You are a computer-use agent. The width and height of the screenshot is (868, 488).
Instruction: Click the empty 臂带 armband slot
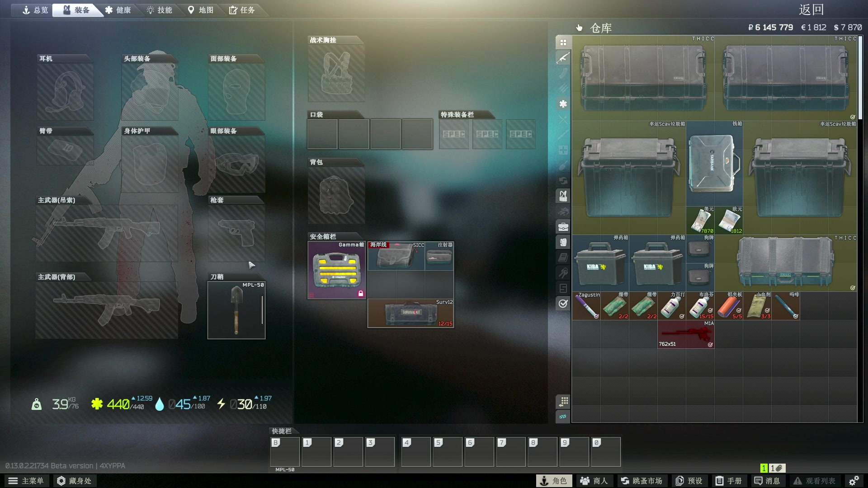click(x=65, y=150)
